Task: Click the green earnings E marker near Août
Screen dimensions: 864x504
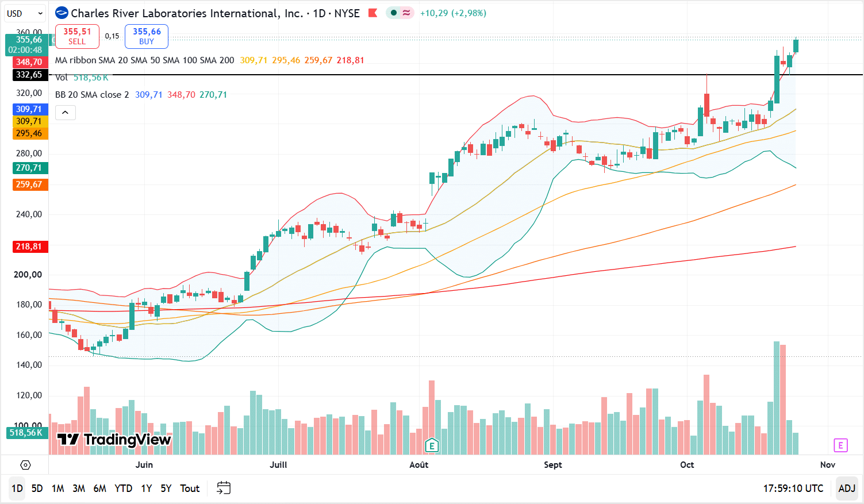Action: click(x=431, y=445)
